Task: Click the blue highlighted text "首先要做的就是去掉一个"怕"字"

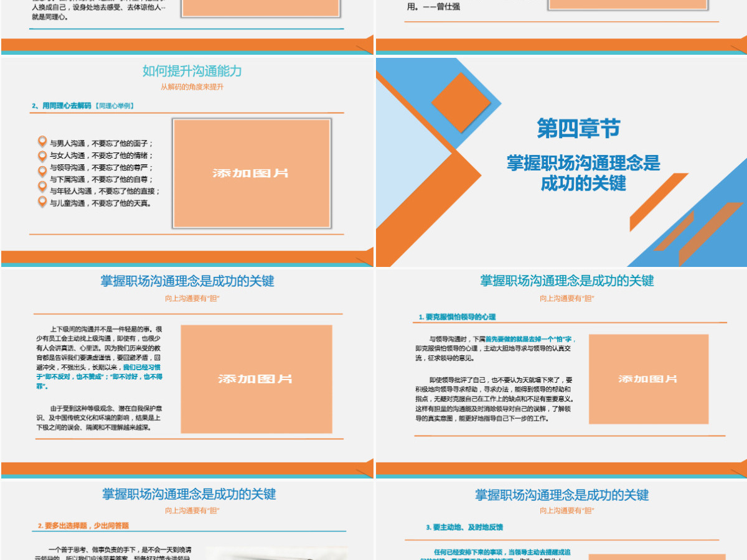Action: pyautogui.click(x=530, y=339)
